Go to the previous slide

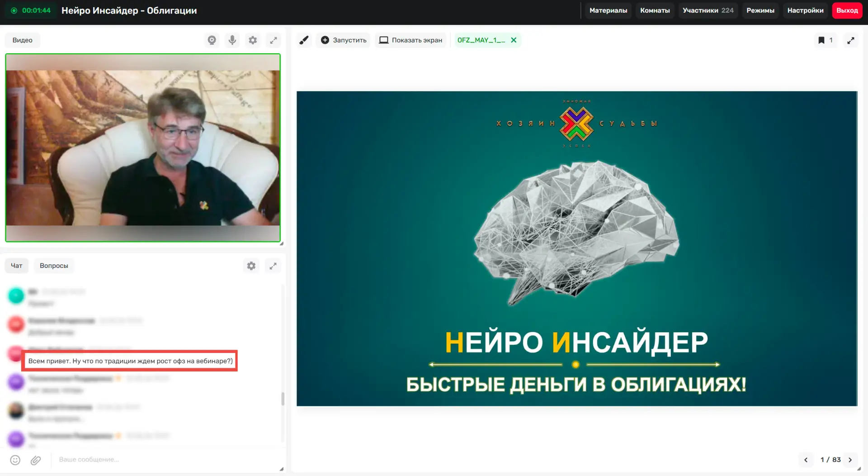806,460
